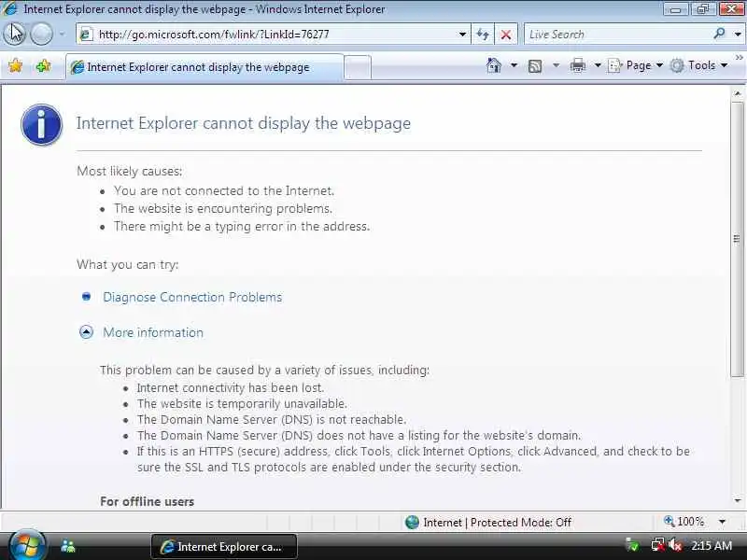Click the Print toolbar icon
The height and width of the screenshot is (560, 747).
577,65
